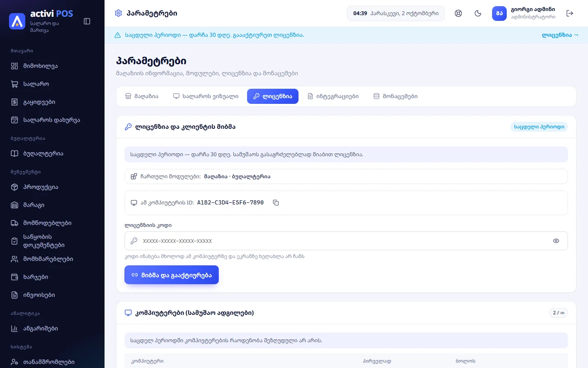This screenshot has width=588, height=368.
Task: Click the computer ID A1B2-C3D4-E5F6-7890 text
Action: coord(230,202)
